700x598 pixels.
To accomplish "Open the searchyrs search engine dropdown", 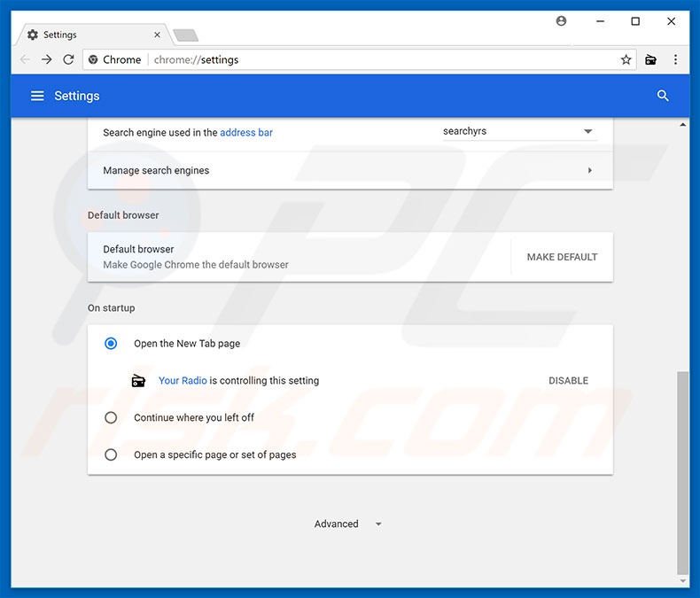I will pyautogui.click(x=518, y=132).
